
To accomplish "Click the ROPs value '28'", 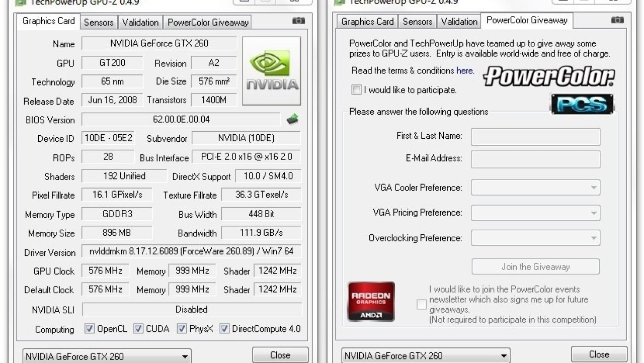I will 108,157.
